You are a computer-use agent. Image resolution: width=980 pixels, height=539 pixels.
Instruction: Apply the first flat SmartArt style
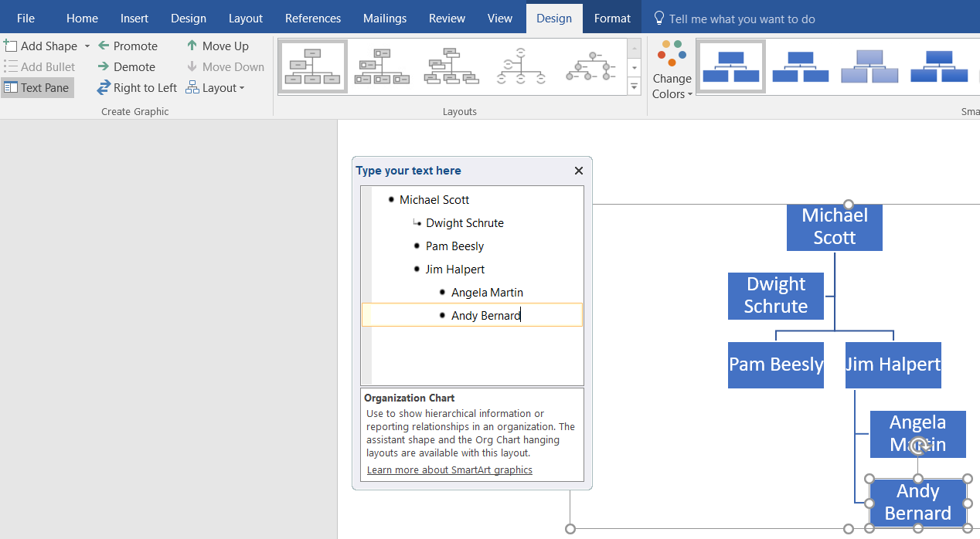731,66
